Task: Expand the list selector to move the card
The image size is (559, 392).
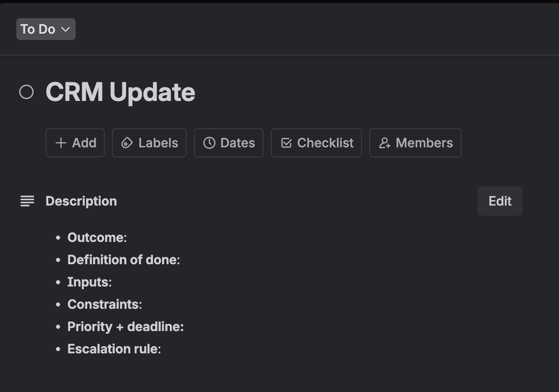Action: tap(46, 29)
